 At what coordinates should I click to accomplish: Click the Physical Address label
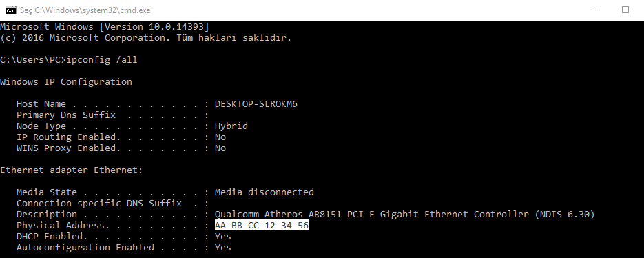[61, 225]
